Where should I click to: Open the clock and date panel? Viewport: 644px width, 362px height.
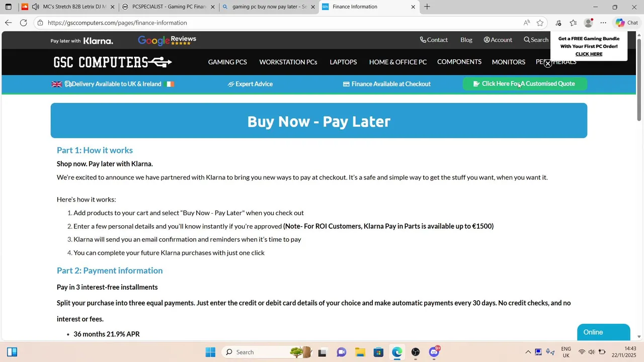pyautogui.click(x=624, y=352)
